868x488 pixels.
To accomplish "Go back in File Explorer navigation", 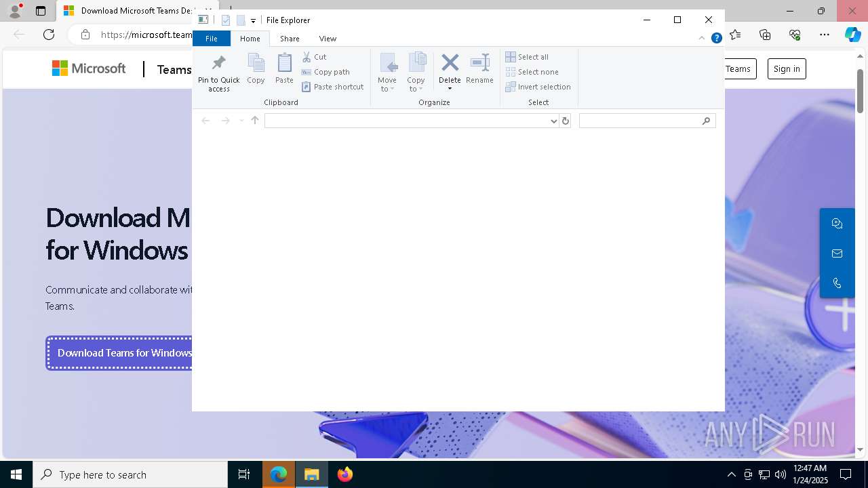I will [205, 121].
